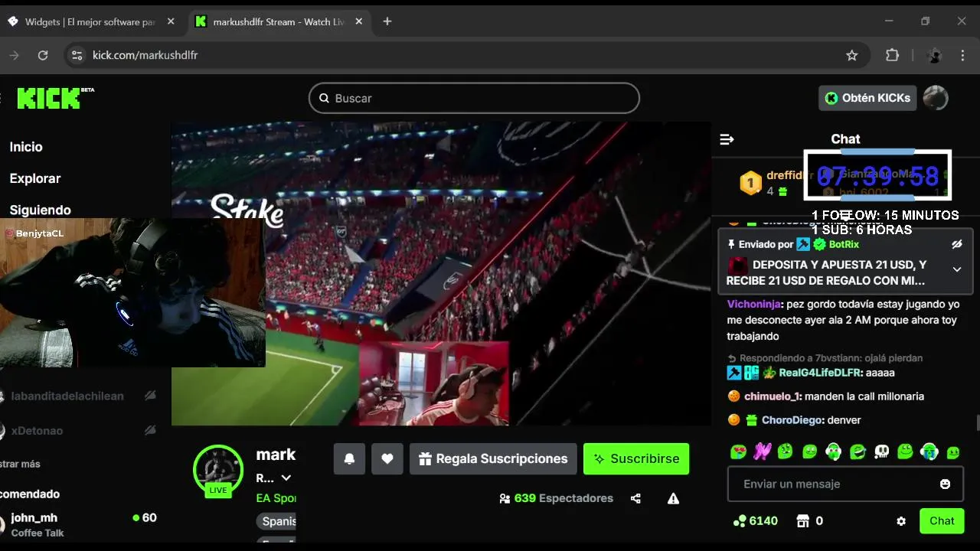Open labanditadelachilean channel in sidebar
Image resolution: width=980 pixels, height=551 pixels.
coord(67,396)
